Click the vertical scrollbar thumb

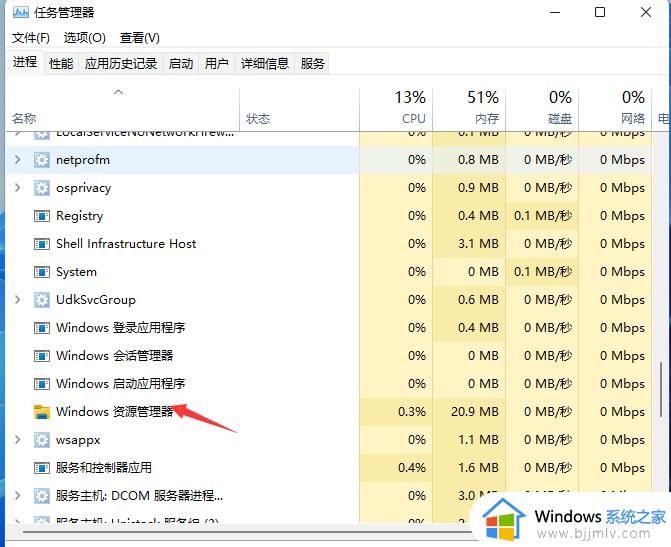pos(661,389)
